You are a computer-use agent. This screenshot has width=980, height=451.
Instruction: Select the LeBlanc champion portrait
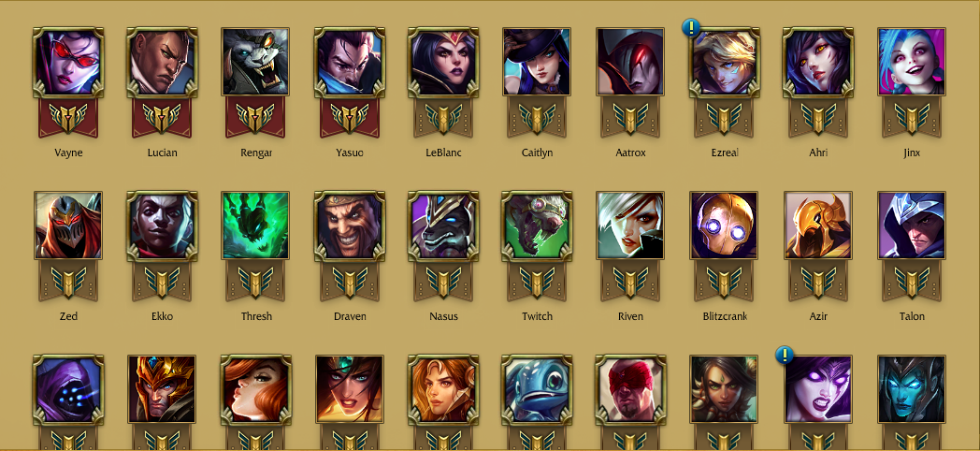pos(443,62)
